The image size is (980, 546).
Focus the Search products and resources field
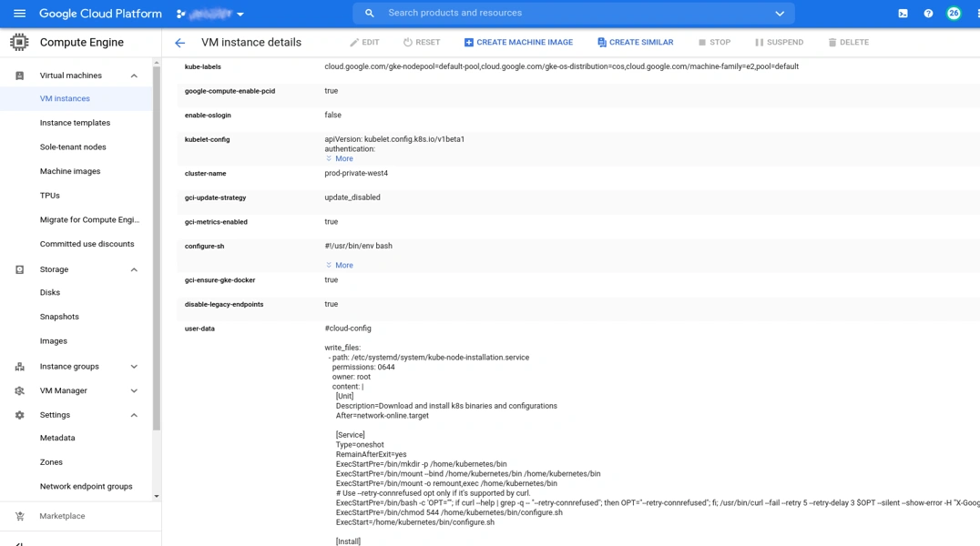click(x=574, y=13)
